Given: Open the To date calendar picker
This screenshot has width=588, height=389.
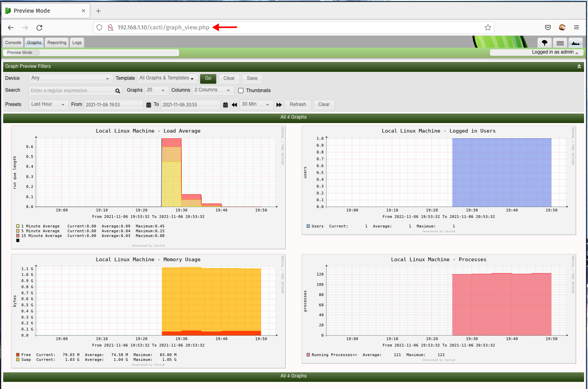Looking at the screenshot, I should 225,105.
